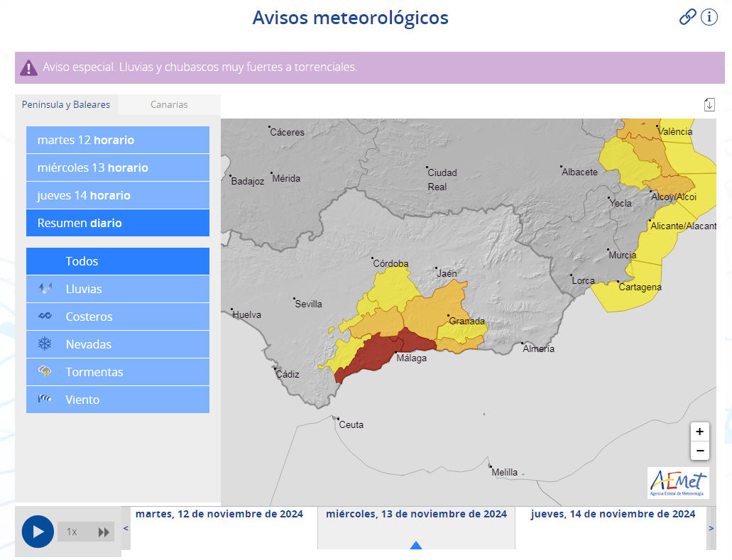Click the information icon
732x560 pixels.
coord(709,17)
